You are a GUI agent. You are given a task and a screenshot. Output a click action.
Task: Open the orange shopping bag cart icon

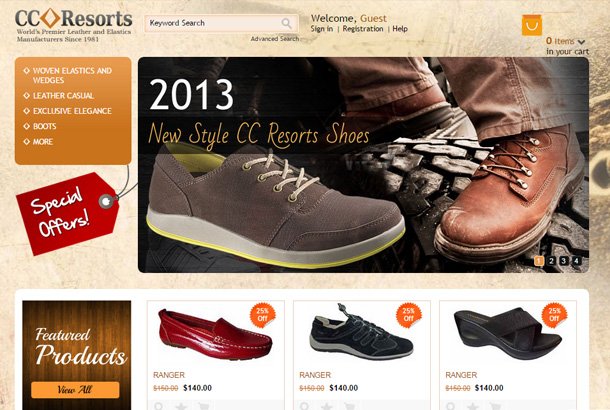[x=532, y=25]
